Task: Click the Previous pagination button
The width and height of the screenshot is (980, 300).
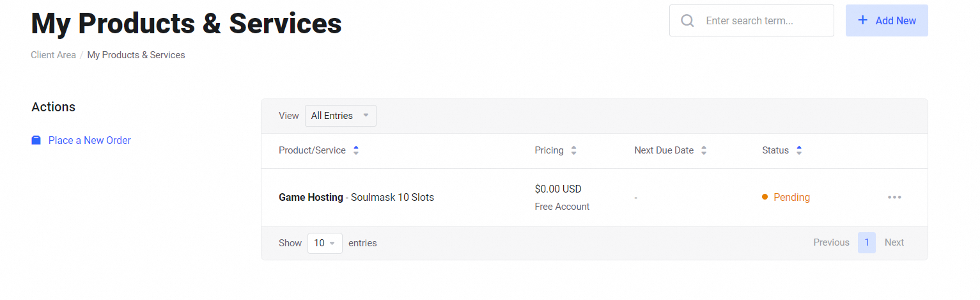Action: click(x=831, y=242)
